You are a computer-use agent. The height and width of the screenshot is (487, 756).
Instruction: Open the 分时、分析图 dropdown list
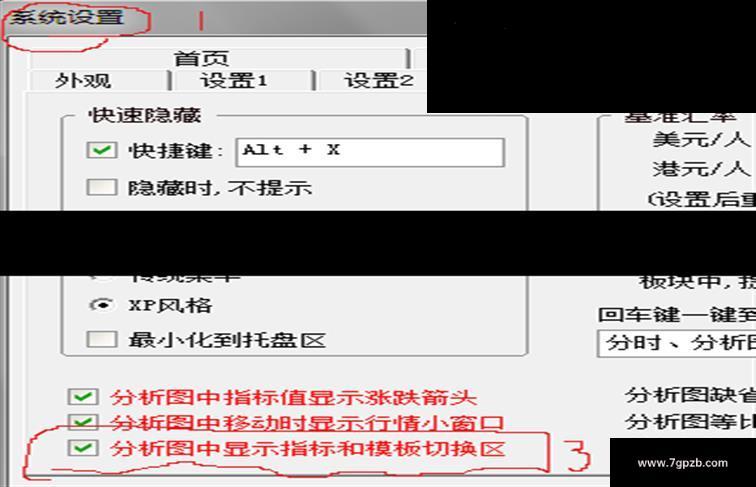[x=676, y=343]
